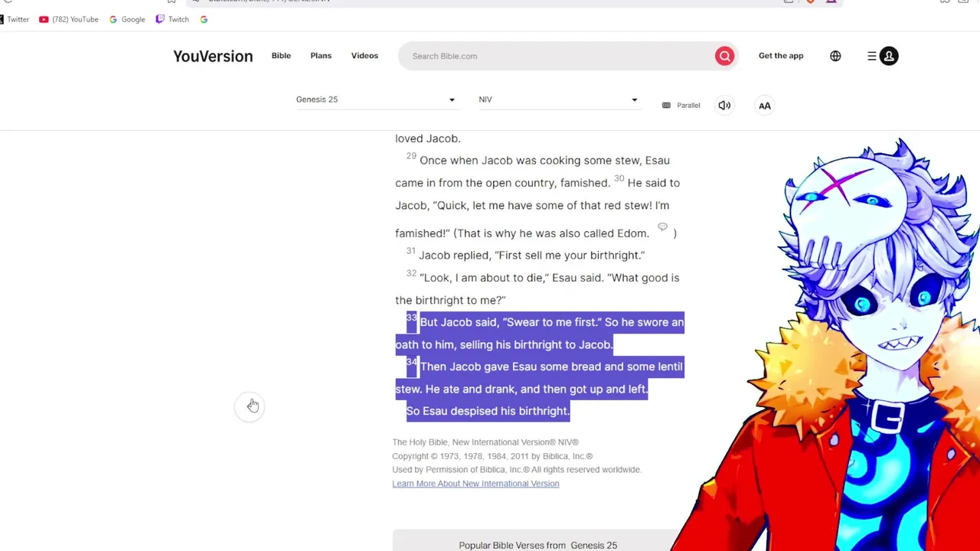This screenshot has width=980, height=551.
Task: Click 'Popular Bible Verses from Genesis 25' heading
Action: (x=537, y=545)
